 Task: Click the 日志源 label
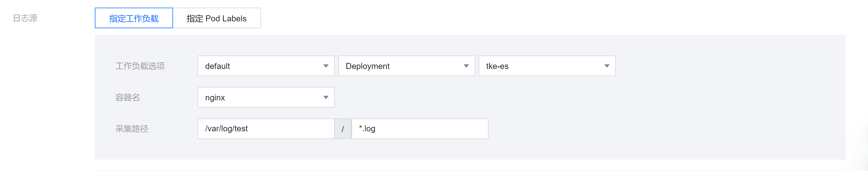25,18
